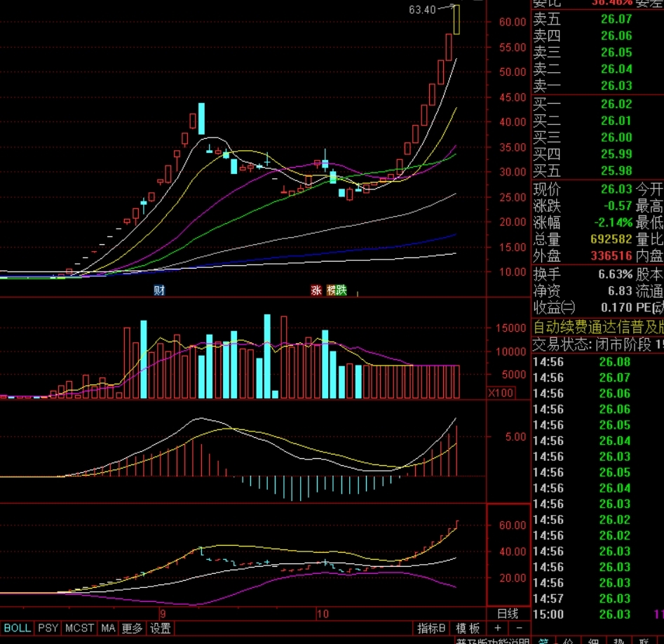Viewport: 664px width, 644px height.
Task: Click the 换手 value 6.63%
Action: [x=616, y=274]
